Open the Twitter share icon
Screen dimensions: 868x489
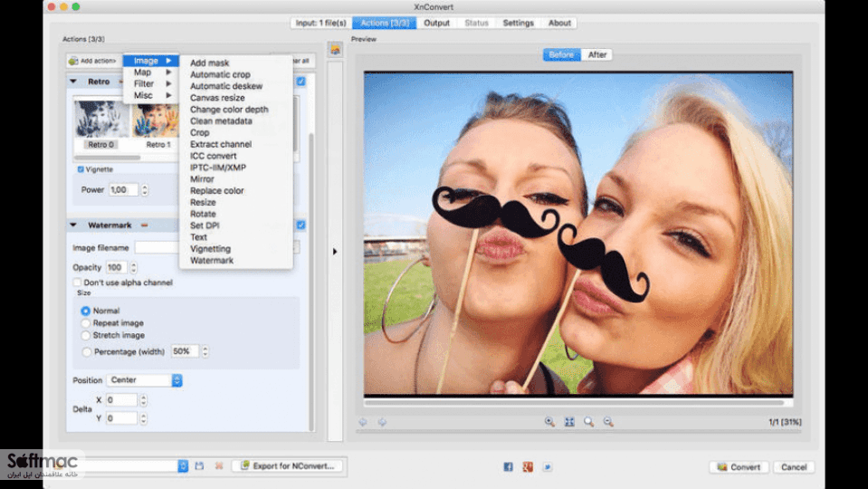(547, 467)
